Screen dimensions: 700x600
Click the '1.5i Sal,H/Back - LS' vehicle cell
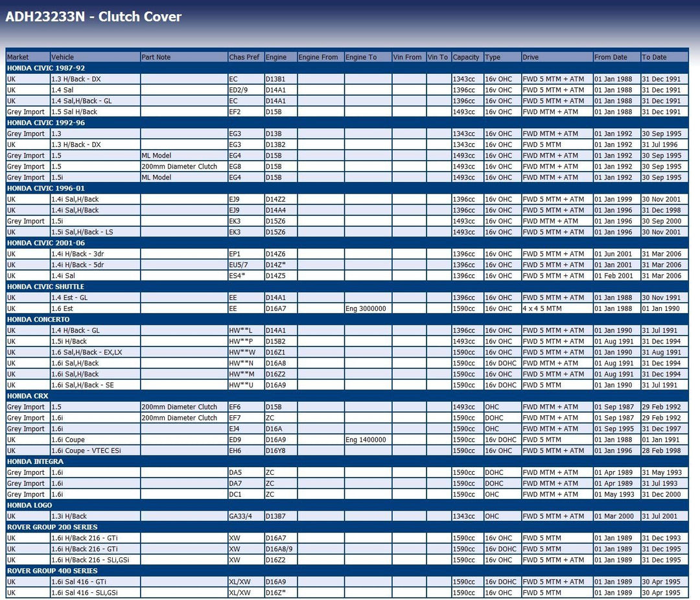(x=95, y=232)
